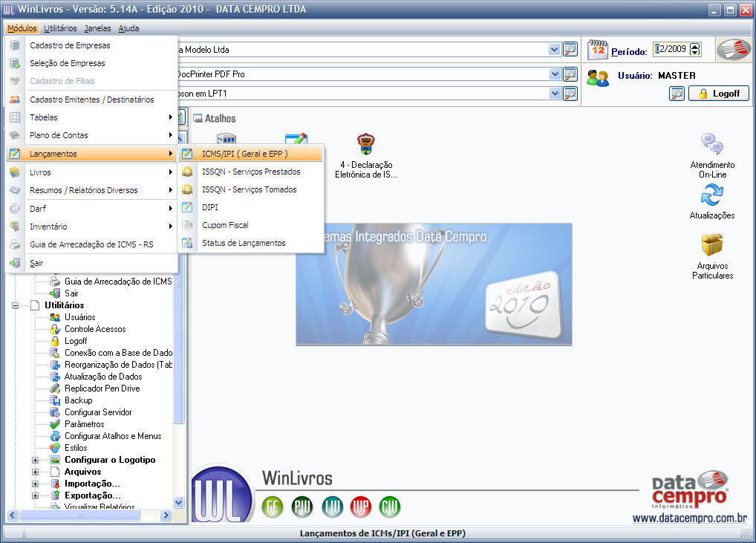Open the Resumos / Relatórios Diversos submenu

click(x=91, y=190)
